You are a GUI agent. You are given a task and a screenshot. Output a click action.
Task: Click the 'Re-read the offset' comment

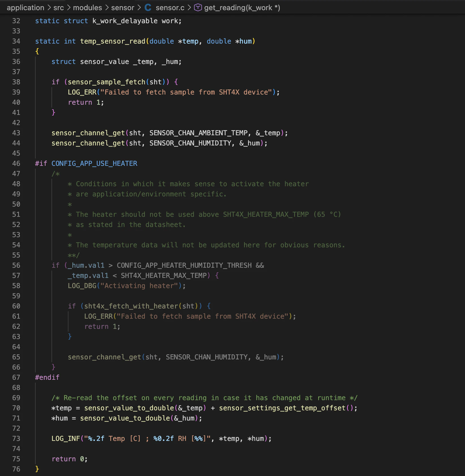tap(204, 398)
